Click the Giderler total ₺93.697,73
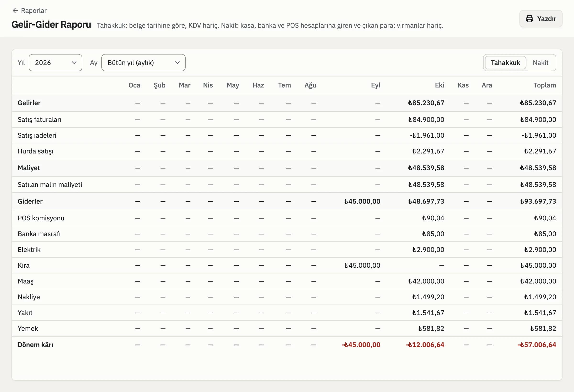 (538, 201)
